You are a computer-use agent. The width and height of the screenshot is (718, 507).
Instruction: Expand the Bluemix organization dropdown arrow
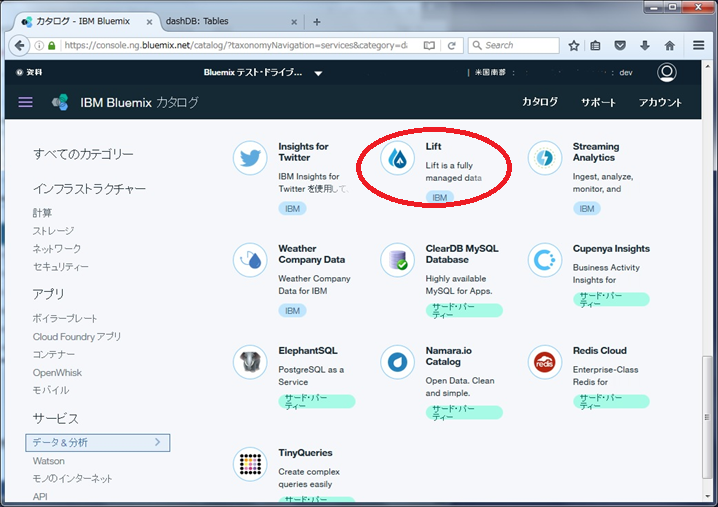pos(318,73)
